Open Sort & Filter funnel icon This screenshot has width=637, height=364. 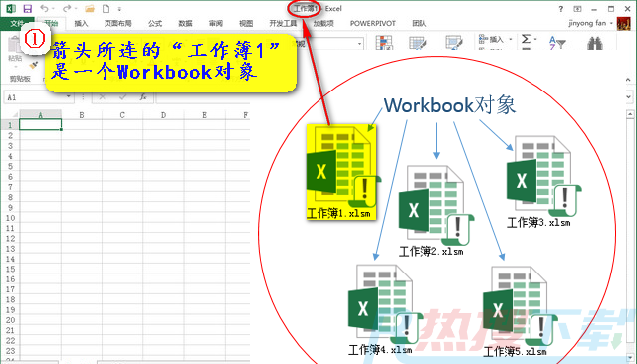557,42
